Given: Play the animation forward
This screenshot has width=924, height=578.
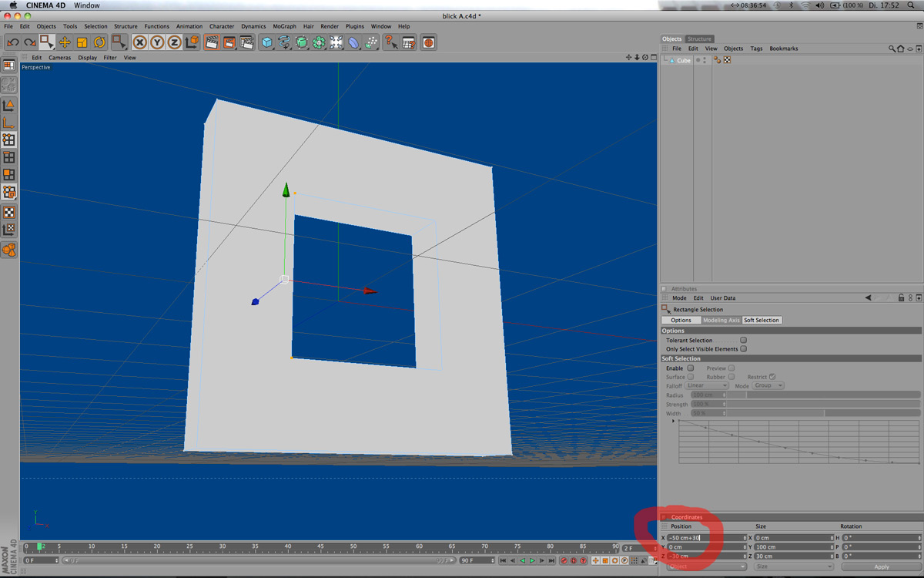Looking at the screenshot, I should click(x=532, y=560).
